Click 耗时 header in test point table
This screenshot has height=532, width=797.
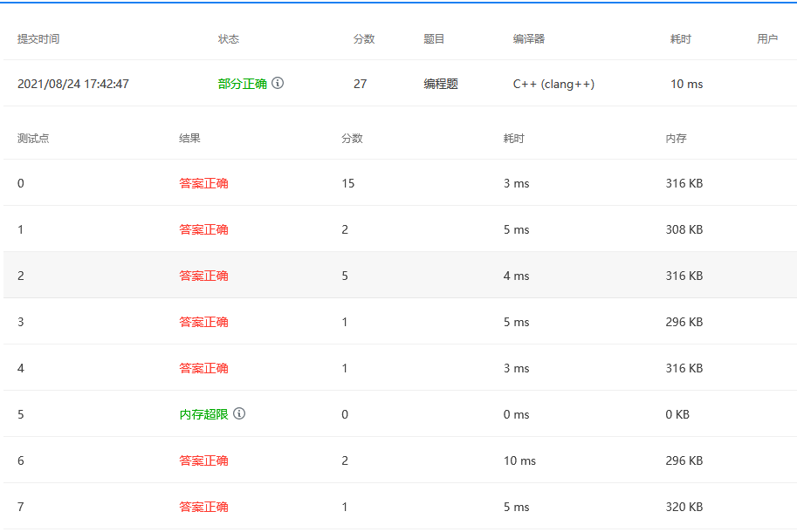(x=513, y=138)
